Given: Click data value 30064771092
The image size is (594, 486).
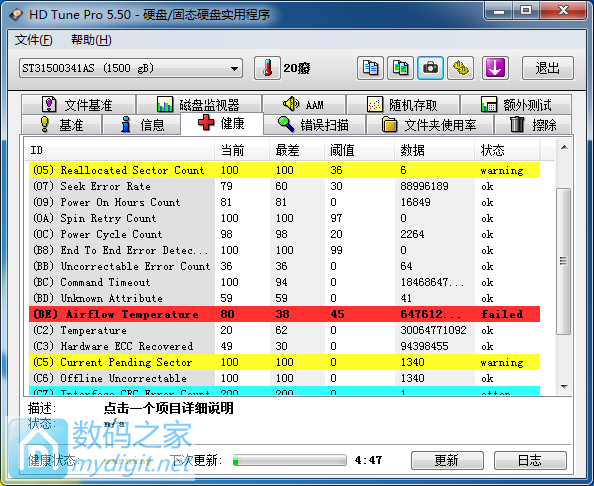Looking at the screenshot, I should (x=433, y=330).
